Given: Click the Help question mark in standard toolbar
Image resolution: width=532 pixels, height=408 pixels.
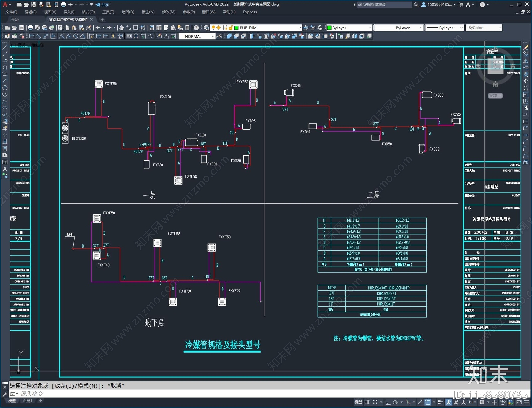Looking at the screenshot, I should point(196,28).
